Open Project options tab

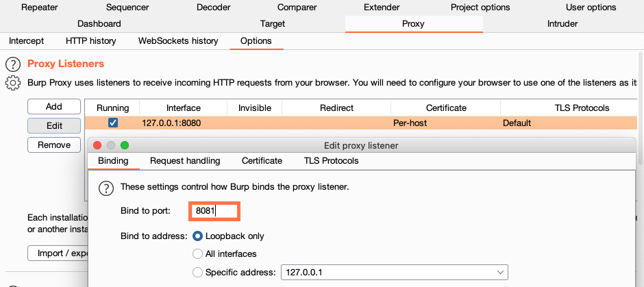[x=480, y=8]
